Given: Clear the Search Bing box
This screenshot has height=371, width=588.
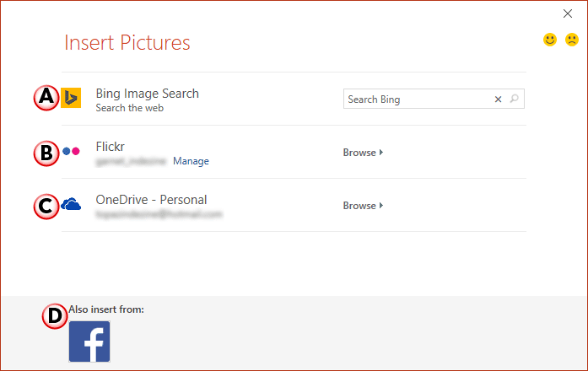Looking at the screenshot, I should coord(498,99).
